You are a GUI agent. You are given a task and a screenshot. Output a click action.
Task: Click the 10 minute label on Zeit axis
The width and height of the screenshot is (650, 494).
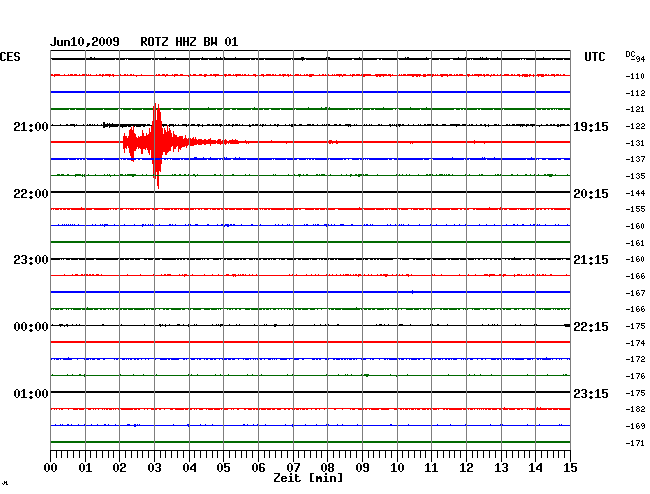coord(397,468)
